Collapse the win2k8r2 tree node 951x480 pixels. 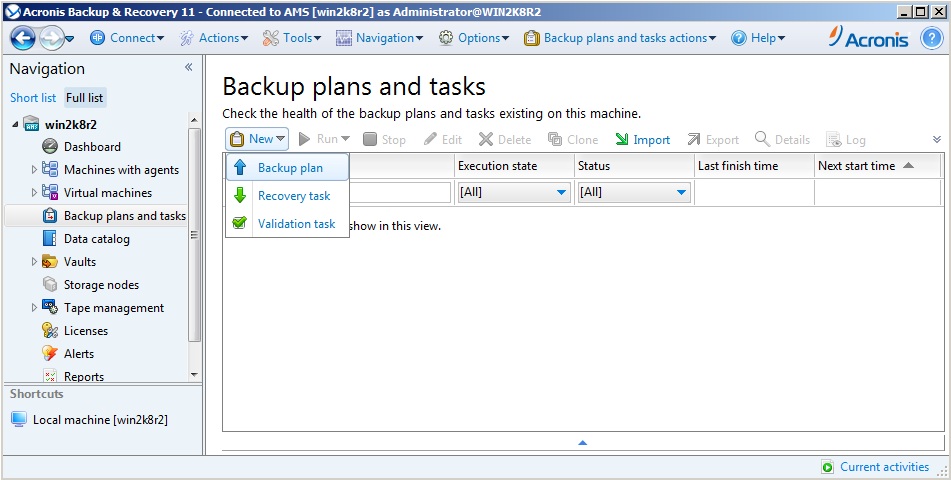pos(15,124)
